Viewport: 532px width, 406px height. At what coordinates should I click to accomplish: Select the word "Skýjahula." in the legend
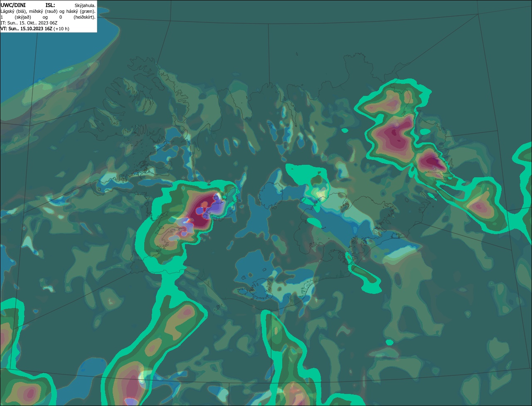point(85,6)
